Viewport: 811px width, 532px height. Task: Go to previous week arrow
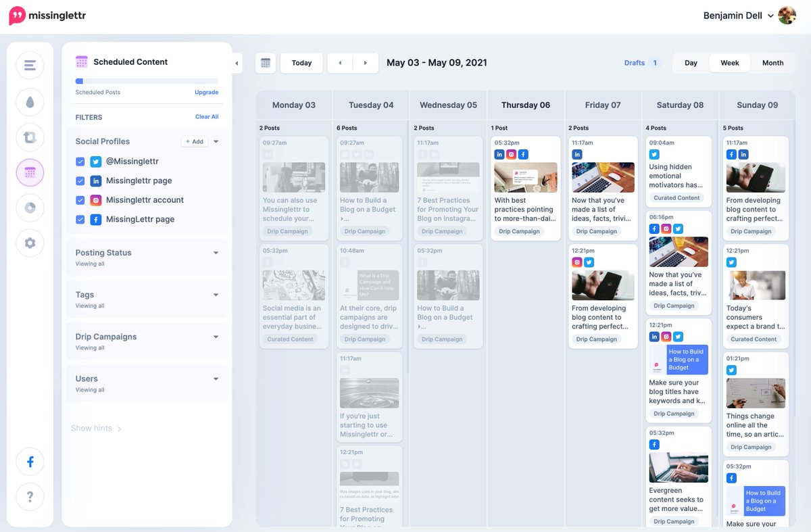coord(340,63)
